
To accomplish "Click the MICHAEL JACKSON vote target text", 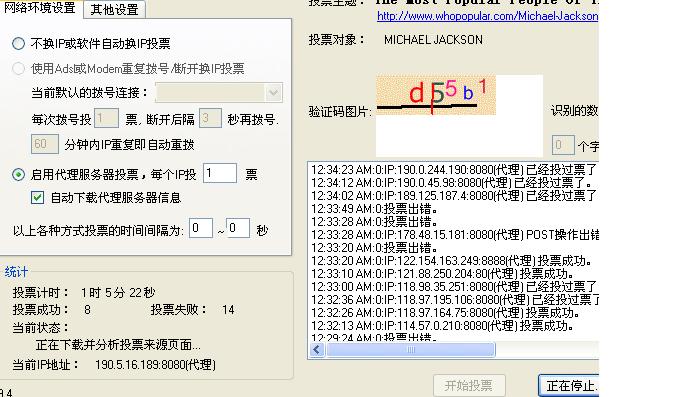I will tap(433, 40).
